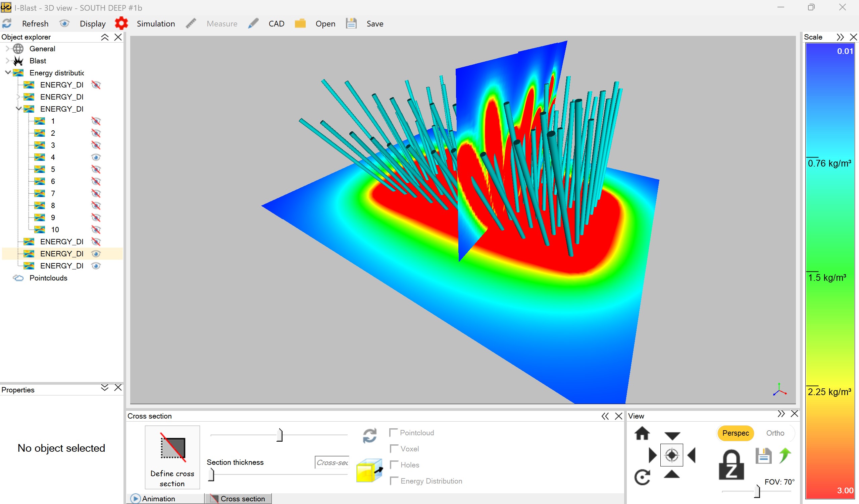The image size is (859, 504).
Task: Check the Energy Distribution option
Action: click(394, 481)
